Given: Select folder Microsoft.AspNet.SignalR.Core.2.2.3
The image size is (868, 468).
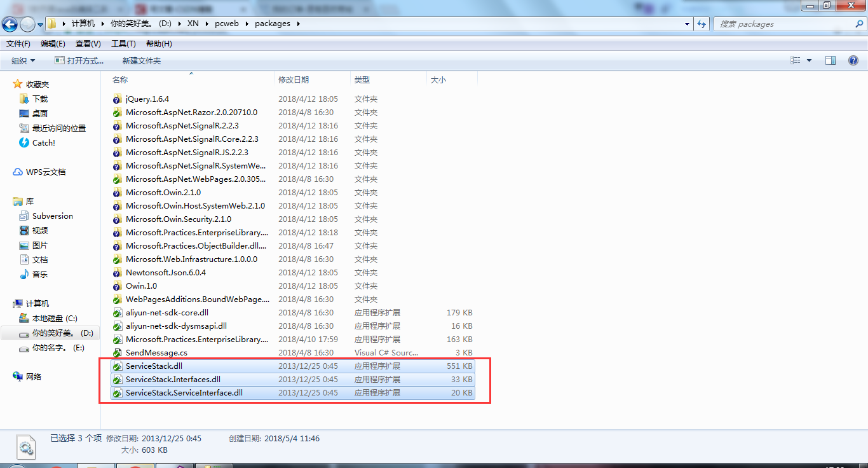Looking at the screenshot, I should [x=192, y=139].
